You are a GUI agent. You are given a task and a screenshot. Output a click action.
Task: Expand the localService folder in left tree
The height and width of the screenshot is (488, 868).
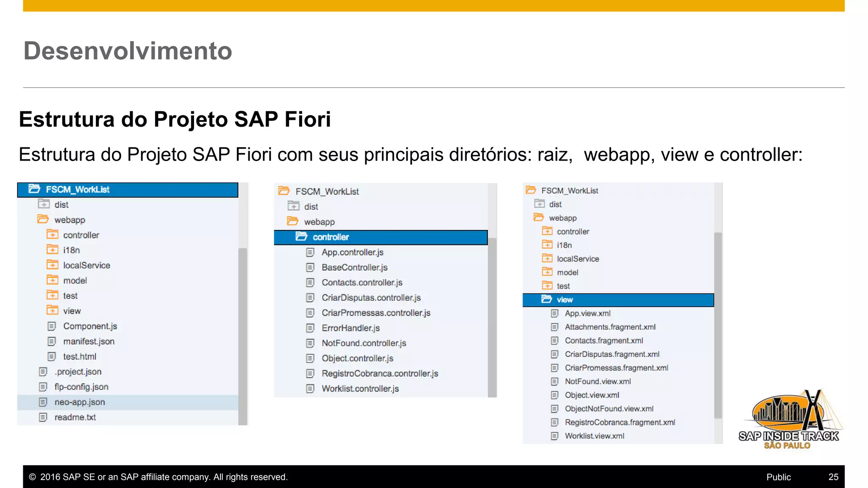[x=52, y=265]
